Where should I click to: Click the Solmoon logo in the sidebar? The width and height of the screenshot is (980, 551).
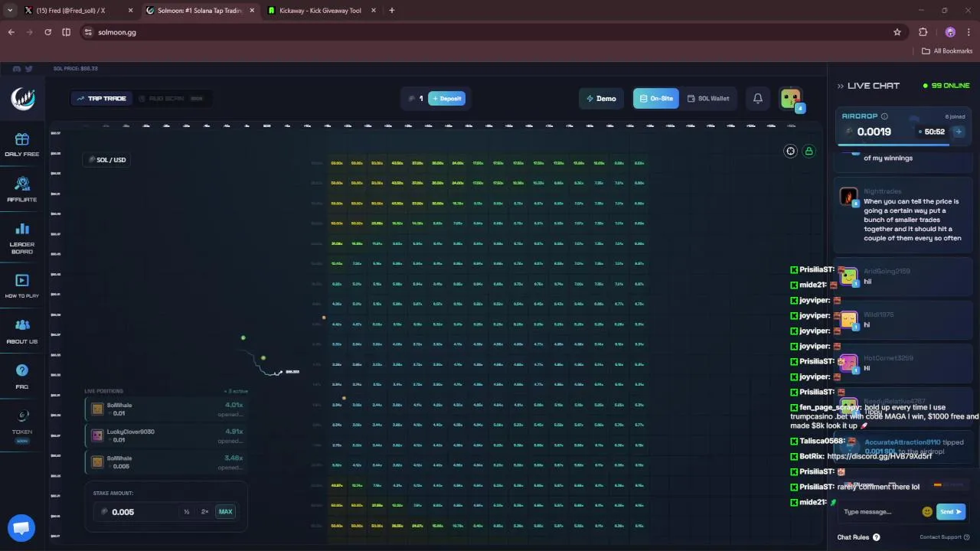pos(22,98)
